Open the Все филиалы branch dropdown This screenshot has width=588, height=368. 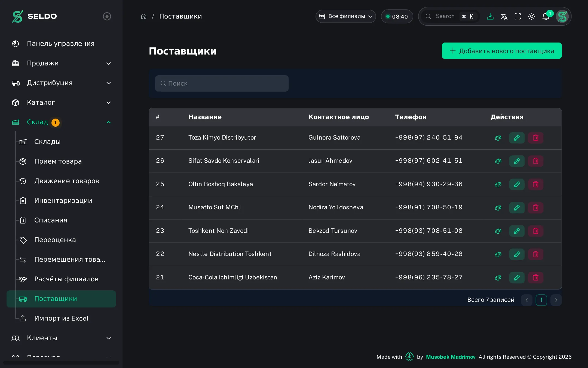click(346, 16)
